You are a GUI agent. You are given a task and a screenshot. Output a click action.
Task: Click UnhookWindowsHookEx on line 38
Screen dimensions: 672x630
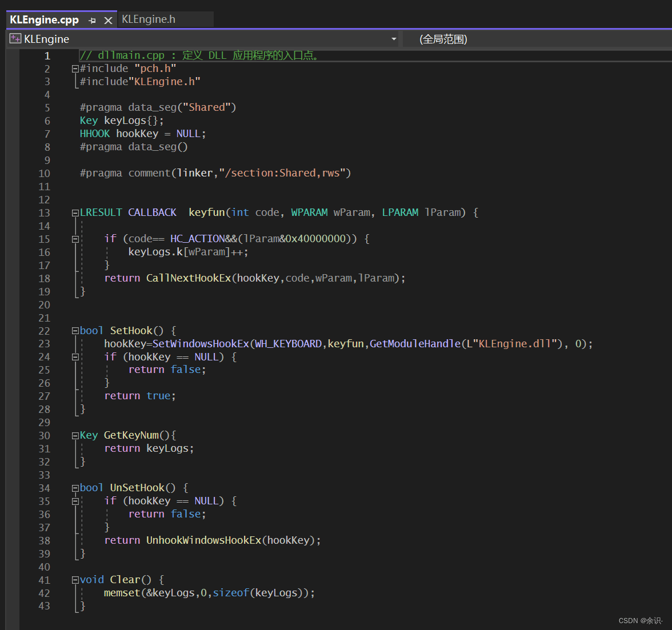click(203, 540)
